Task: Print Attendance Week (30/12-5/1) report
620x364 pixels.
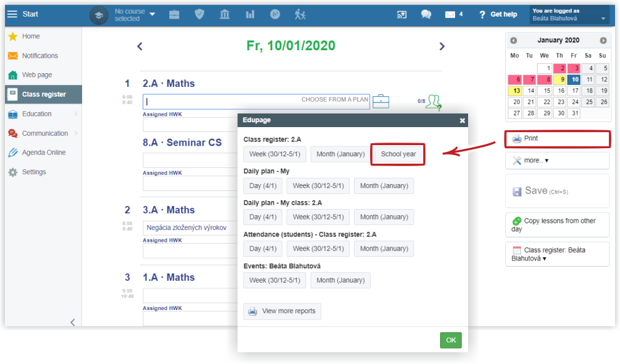Action: (x=318, y=249)
